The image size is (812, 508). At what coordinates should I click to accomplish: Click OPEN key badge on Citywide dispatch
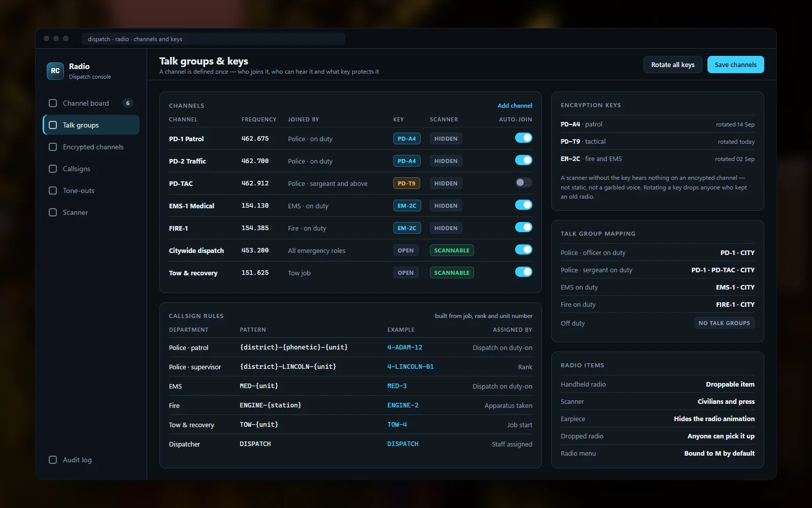pos(405,250)
